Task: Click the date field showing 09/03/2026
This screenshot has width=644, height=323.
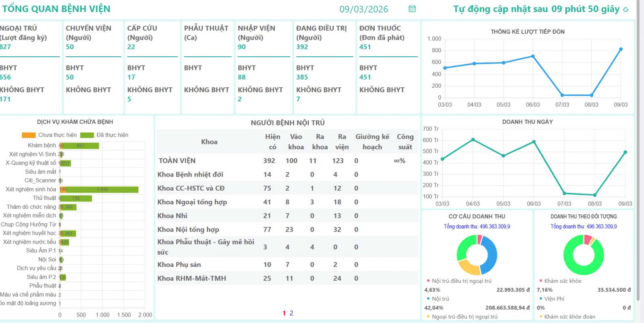Action: 363,9
